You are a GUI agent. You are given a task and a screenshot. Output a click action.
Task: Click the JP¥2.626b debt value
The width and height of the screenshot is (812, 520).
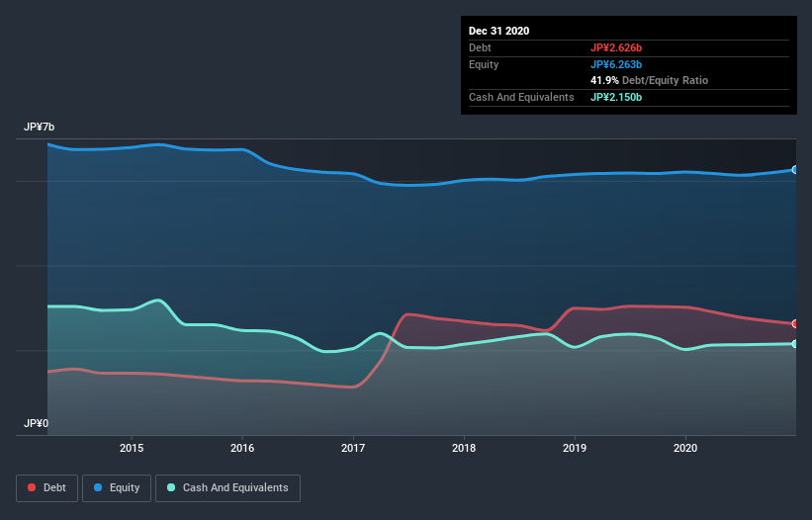616,47
